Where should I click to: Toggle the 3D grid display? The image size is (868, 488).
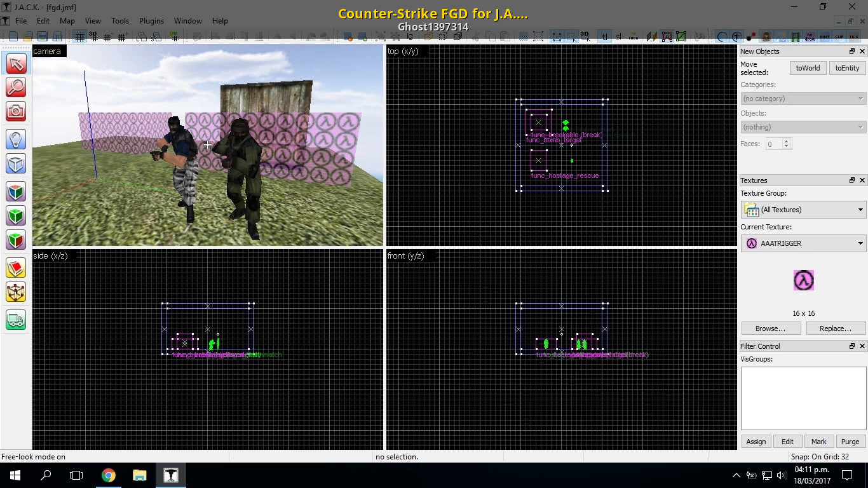point(93,37)
